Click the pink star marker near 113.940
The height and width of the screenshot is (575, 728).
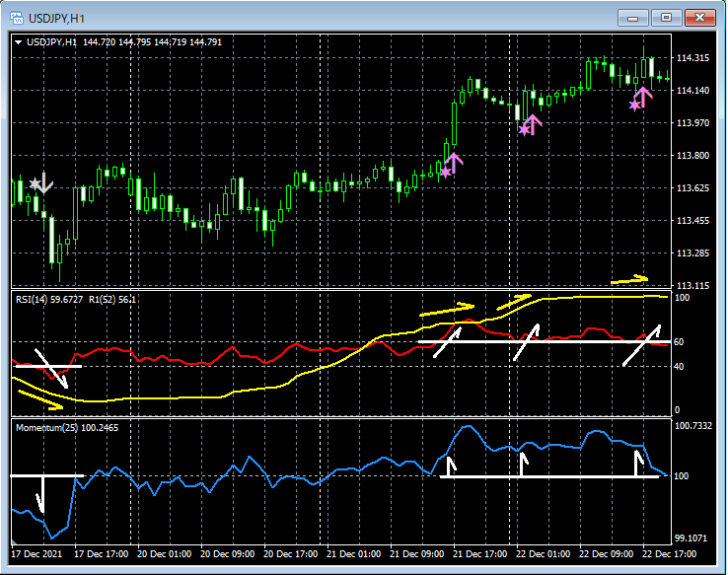click(524, 130)
